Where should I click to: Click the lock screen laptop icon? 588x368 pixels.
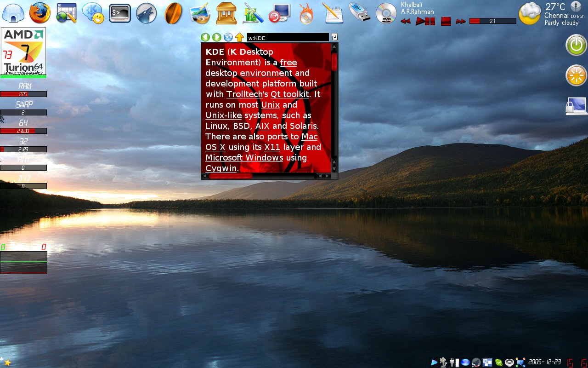pyautogui.click(x=576, y=106)
